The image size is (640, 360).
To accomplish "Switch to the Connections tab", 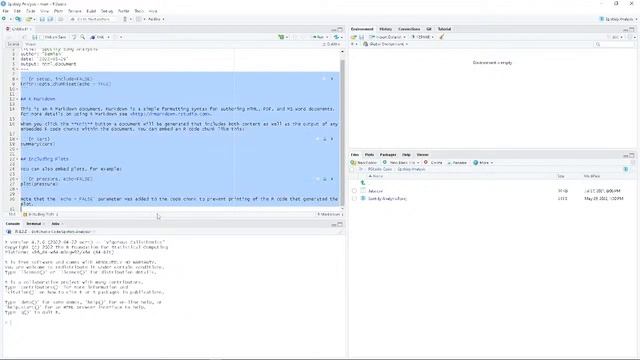I will pyautogui.click(x=409, y=29).
